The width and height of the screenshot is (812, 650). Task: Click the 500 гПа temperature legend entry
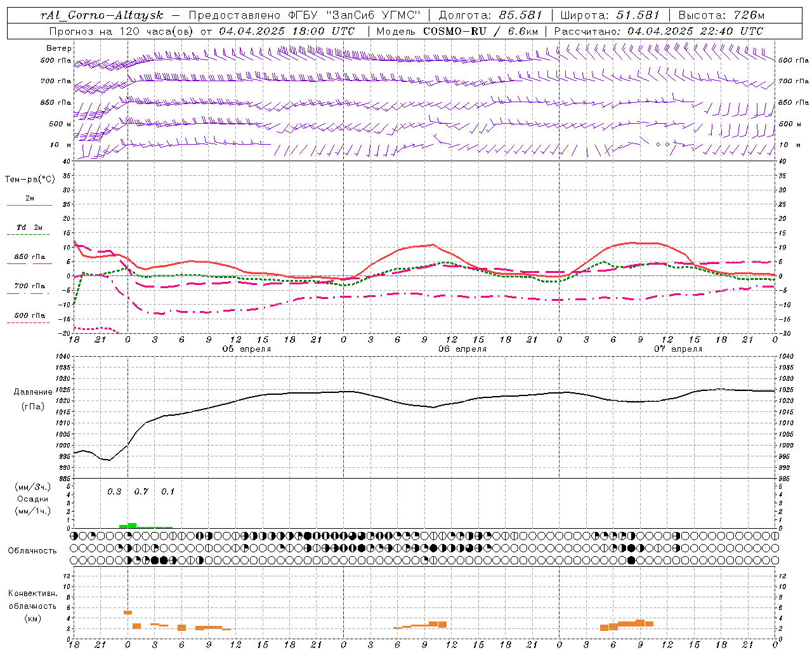(29, 315)
